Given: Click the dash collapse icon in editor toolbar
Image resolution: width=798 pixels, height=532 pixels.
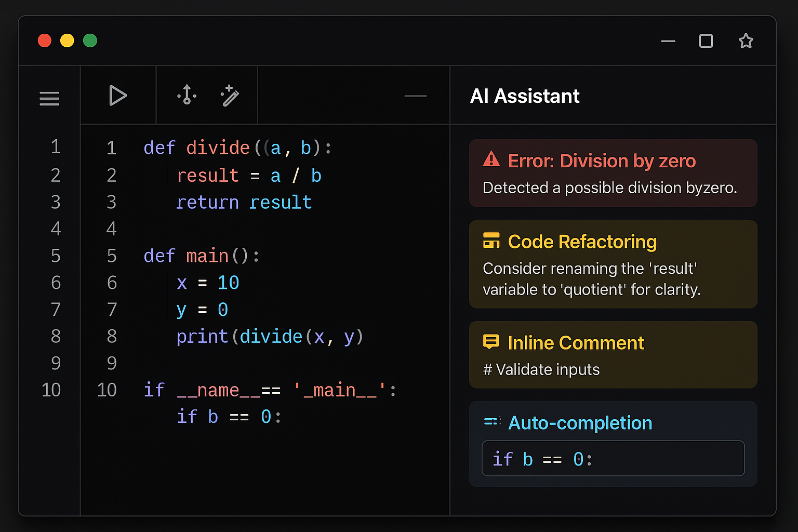Looking at the screenshot, I should click(x=416, y=96).
